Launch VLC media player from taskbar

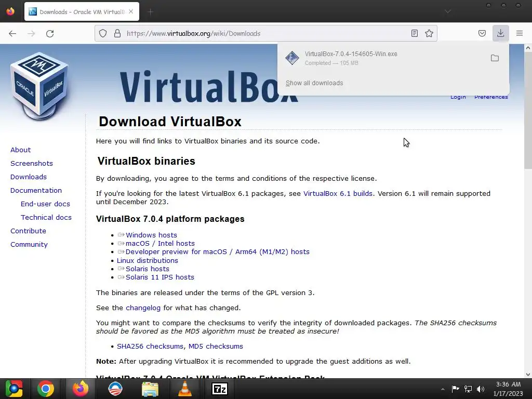[x=184, y=389]
